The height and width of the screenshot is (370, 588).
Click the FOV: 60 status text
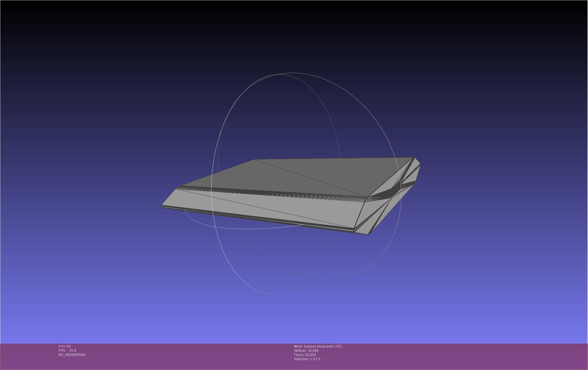point(65,346)
